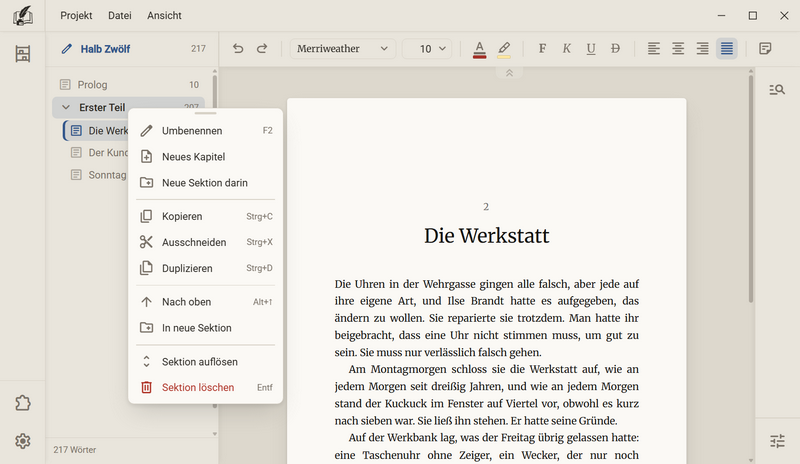Click the Halb Zwölf project title

pos(106,49)
